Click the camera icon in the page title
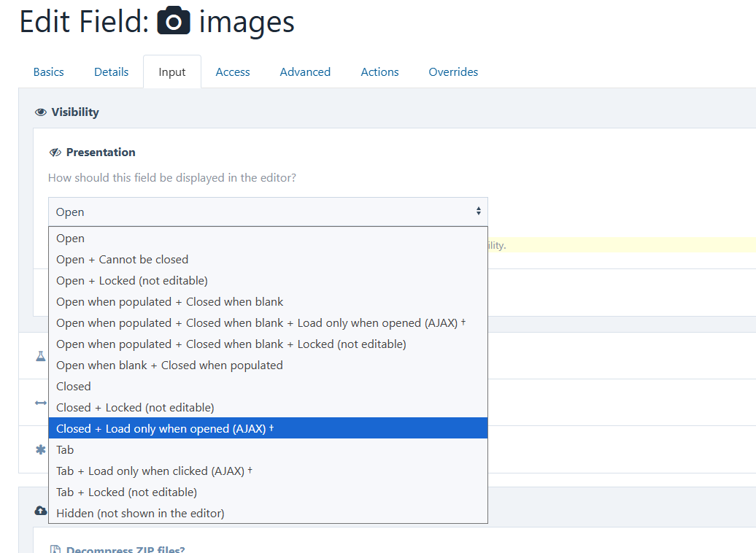The width and height of the screenshot is (756, 553). click(x=174, y=22)
